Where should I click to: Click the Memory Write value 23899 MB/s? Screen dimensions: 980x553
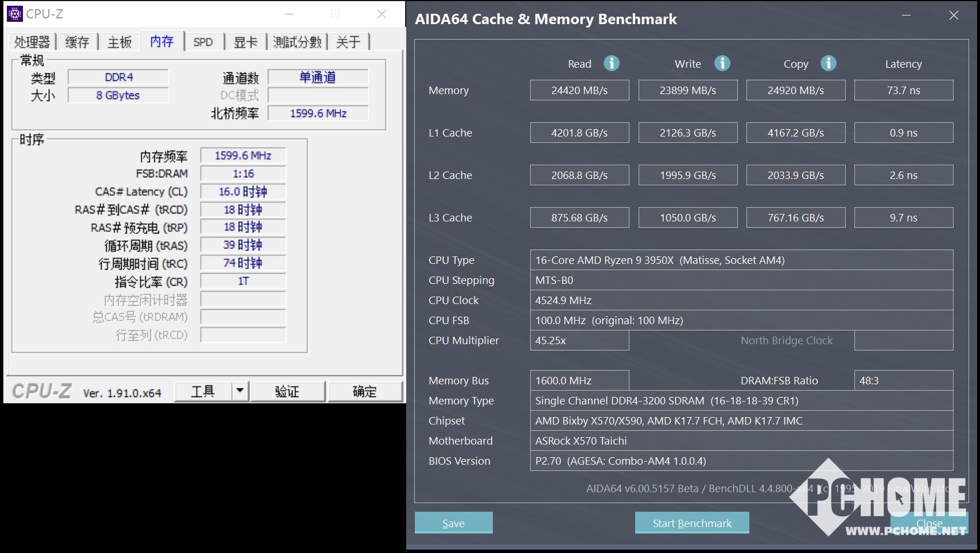tap(688, 90)
